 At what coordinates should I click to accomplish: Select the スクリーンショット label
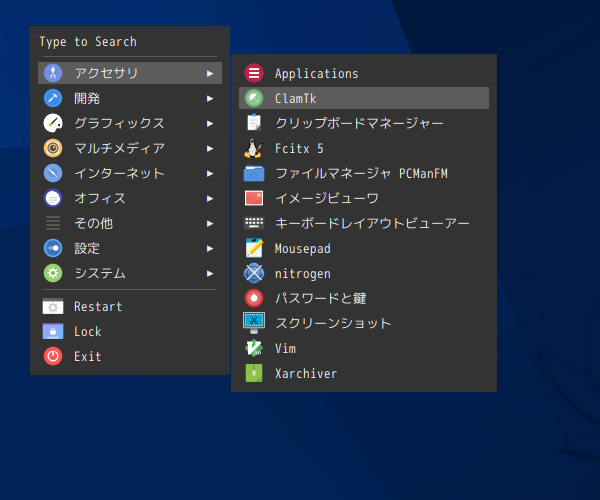[333, 323]
